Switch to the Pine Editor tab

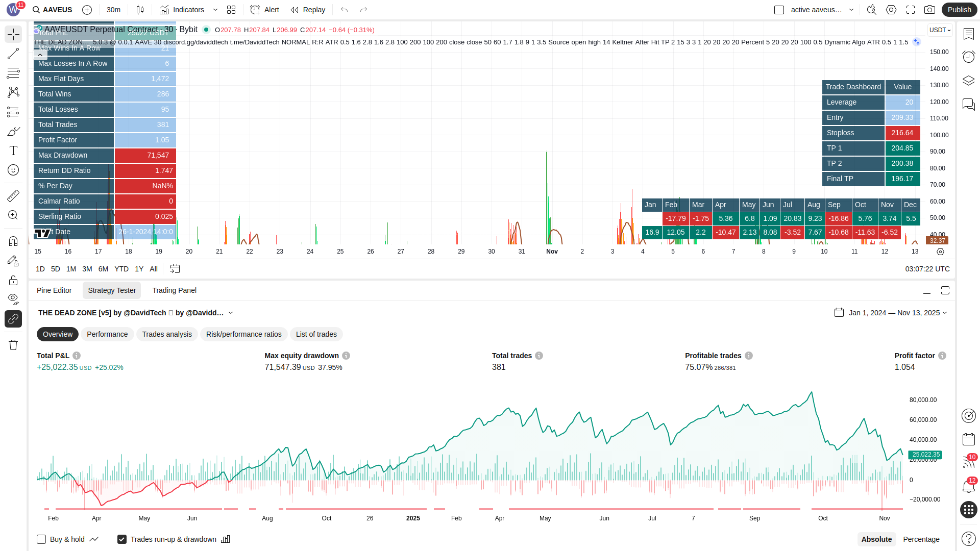click(54, 290)
